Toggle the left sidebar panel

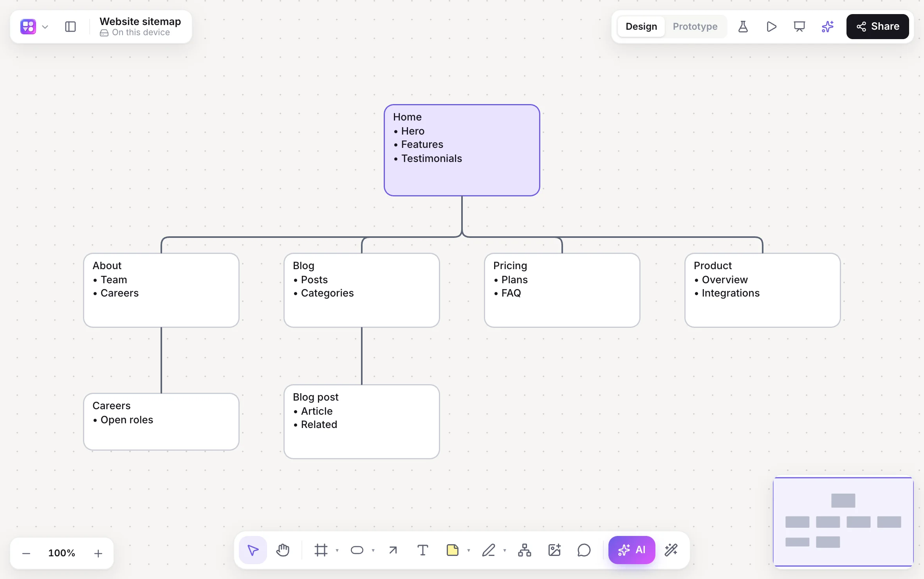70,27
